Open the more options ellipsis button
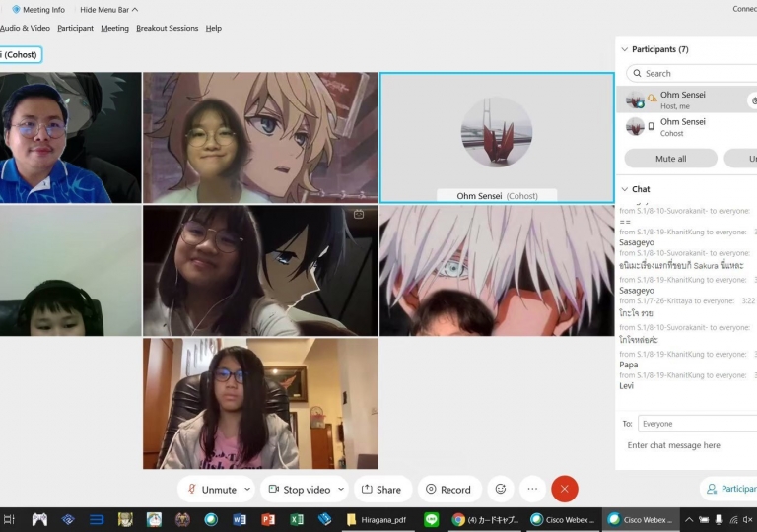The image size is (757, 532). click(x=532, y=489)
